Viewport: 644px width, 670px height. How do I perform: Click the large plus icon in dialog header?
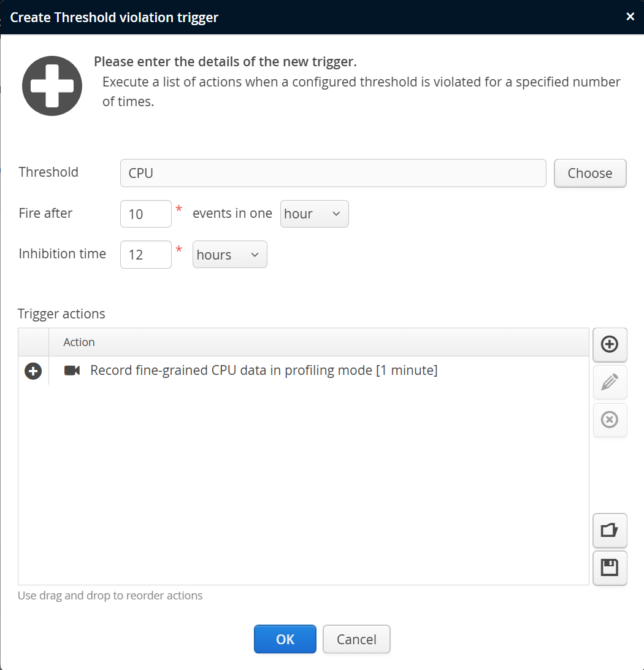52,86
